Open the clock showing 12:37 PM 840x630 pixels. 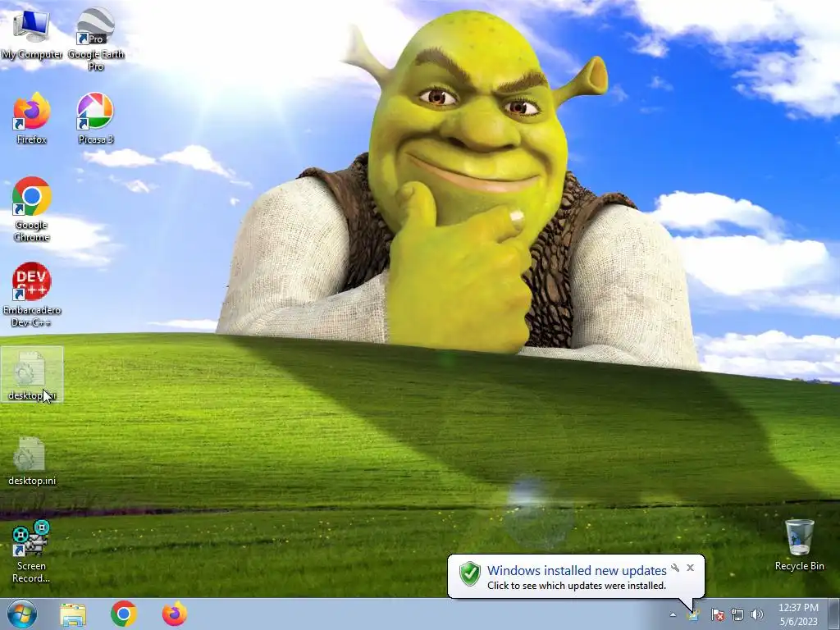(x=798, y=614)
